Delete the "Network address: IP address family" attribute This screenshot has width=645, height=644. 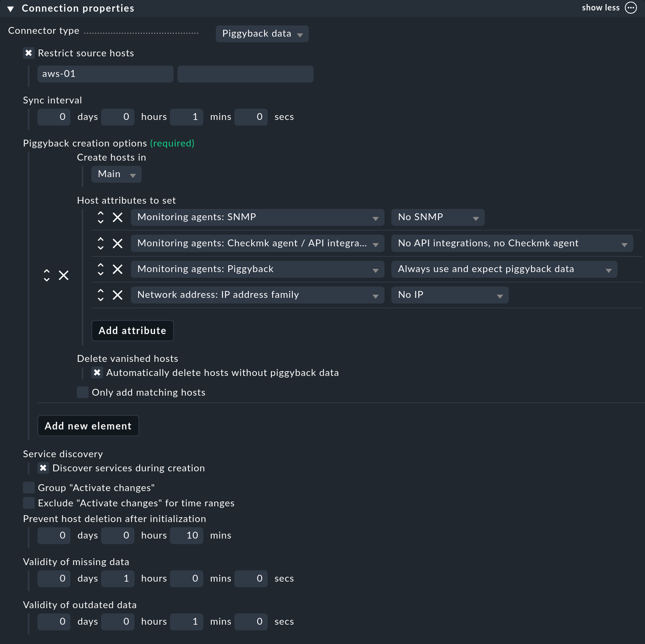[118, 295]
